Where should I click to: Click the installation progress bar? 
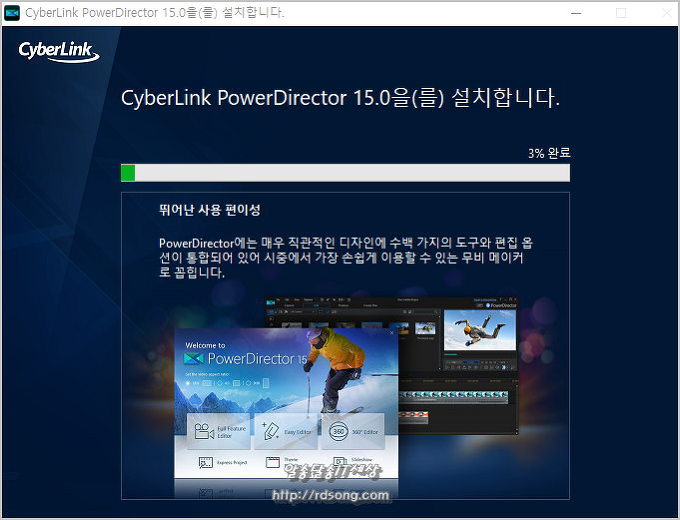click(x=345, y=173)
